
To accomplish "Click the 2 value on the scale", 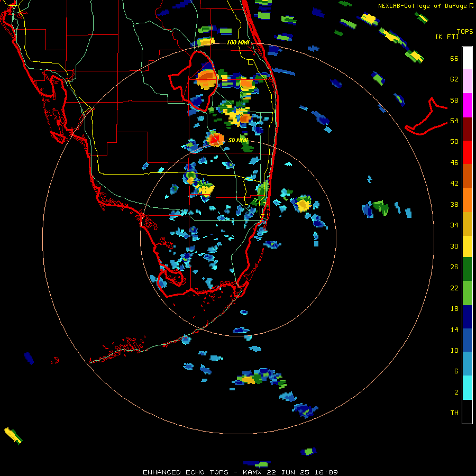I will coord(456,392).
